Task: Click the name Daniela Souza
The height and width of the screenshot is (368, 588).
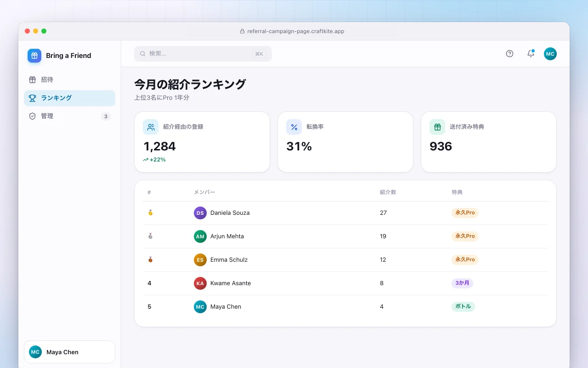Action: 230,213
